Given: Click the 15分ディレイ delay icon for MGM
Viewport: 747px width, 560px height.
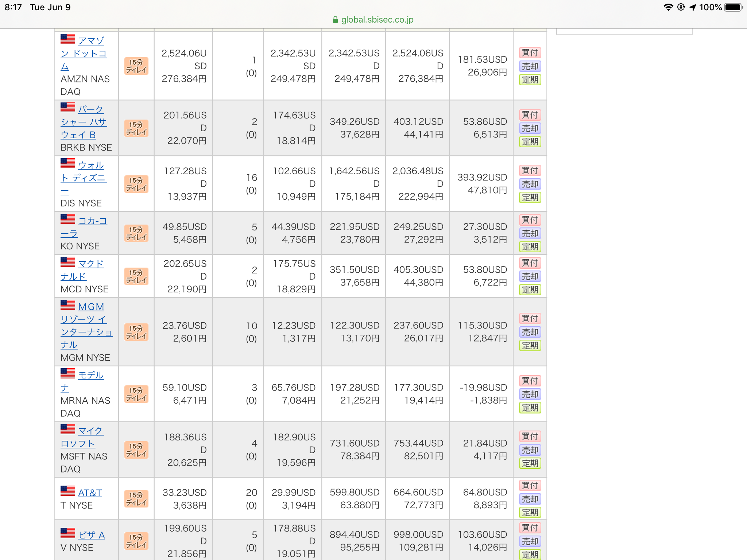Looking at the screenshot, I should [x=136, y=332].
